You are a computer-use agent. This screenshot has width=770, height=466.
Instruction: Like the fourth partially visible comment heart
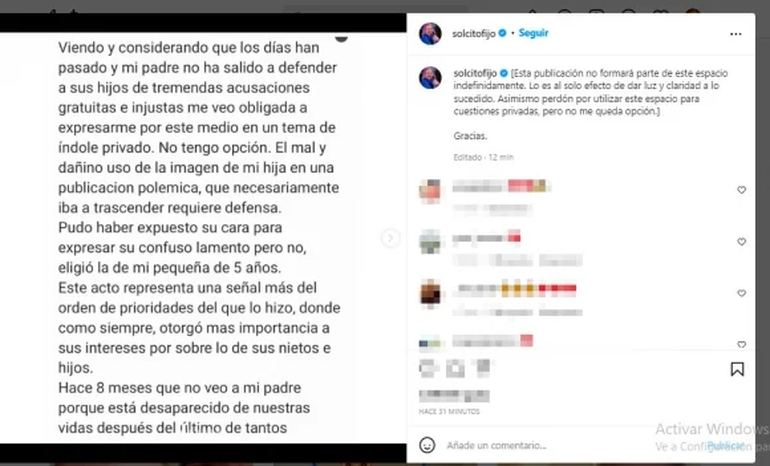(x=741, y=344)
